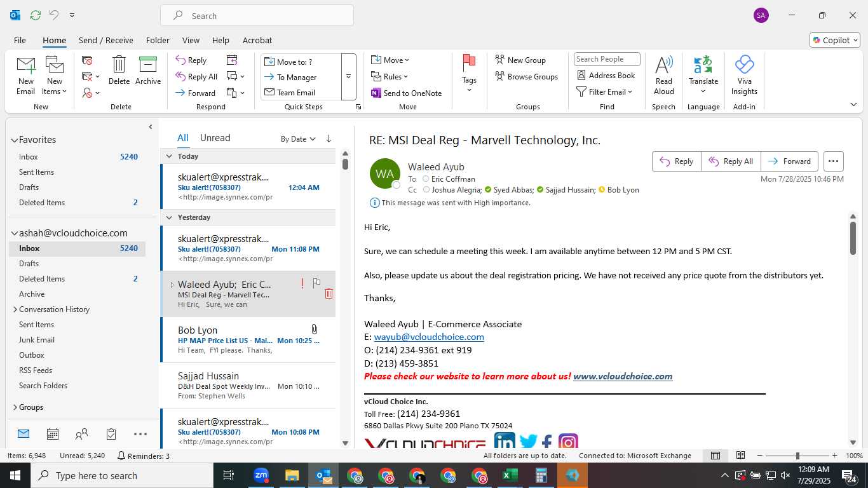Open the View tab
Screen dimensions: 868x488
pyautogui.click(x=191, y=40)
